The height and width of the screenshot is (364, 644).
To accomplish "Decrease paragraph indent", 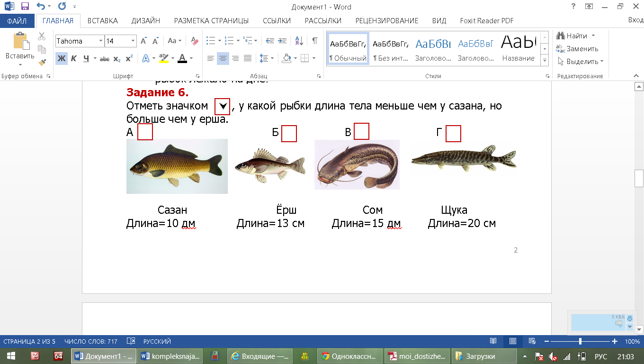I will 270,41.
